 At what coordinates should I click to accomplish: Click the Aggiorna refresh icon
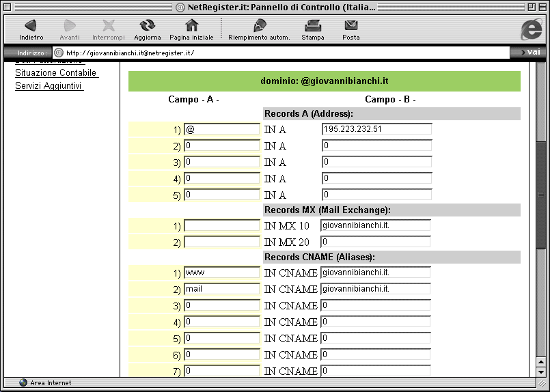click(148, 25)
